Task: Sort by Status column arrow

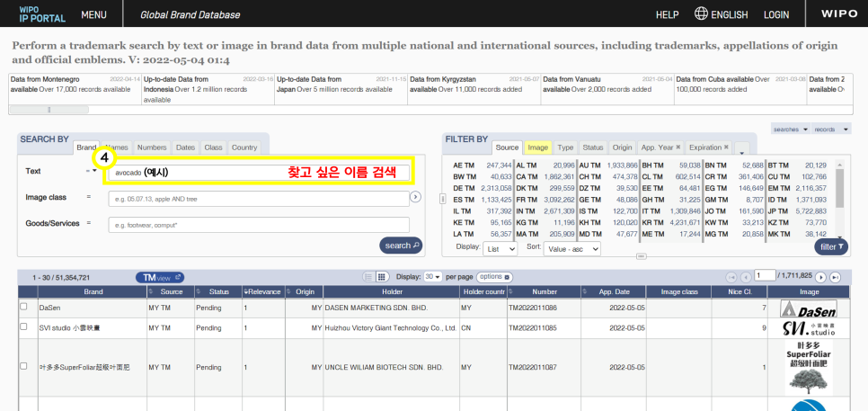Action: [x=199, y=291]
